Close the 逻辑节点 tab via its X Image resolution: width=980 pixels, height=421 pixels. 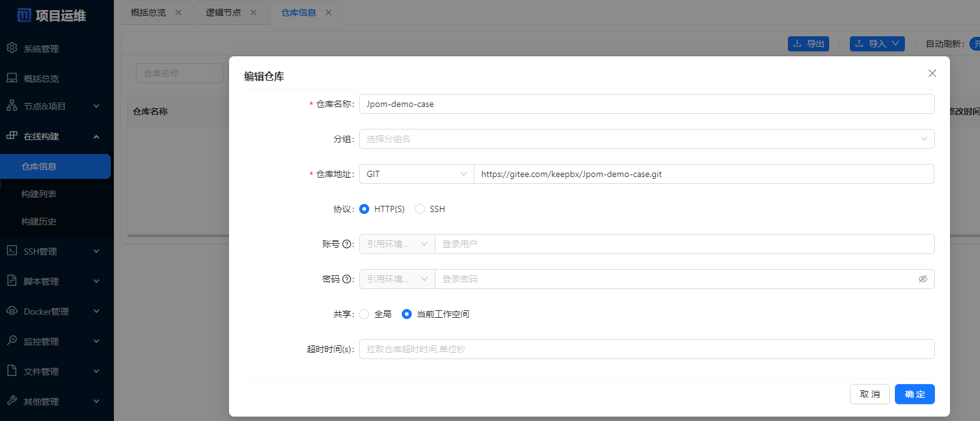[253, 13]
